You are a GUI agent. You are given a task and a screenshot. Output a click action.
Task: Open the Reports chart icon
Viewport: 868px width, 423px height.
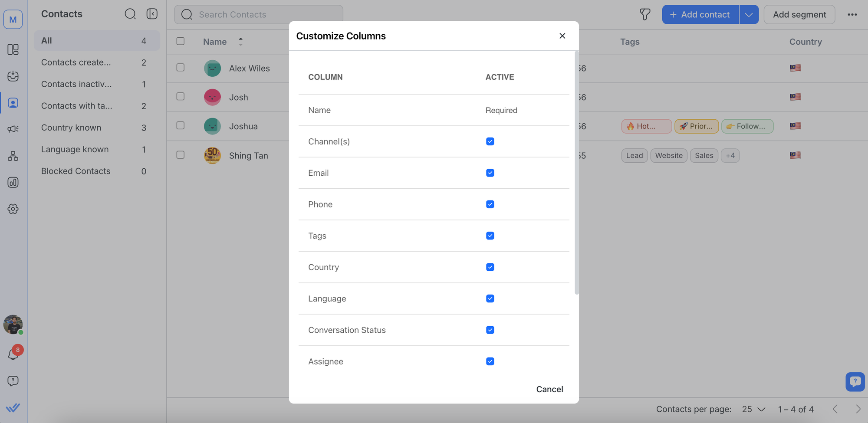(x=13, y=182)
